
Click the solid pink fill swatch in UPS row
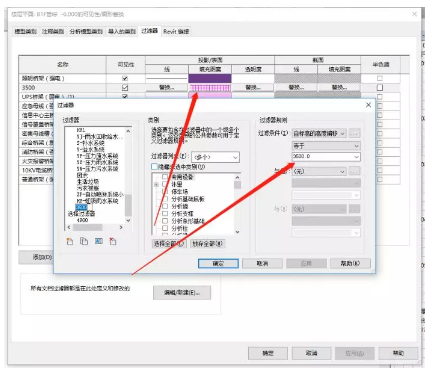pos(210,96)
